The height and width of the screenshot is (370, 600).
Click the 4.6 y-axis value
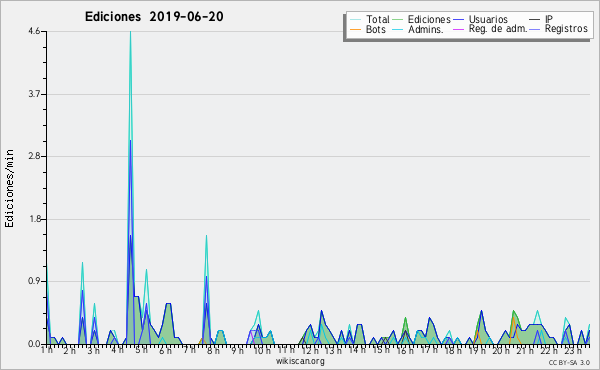[x=34, y=31]
